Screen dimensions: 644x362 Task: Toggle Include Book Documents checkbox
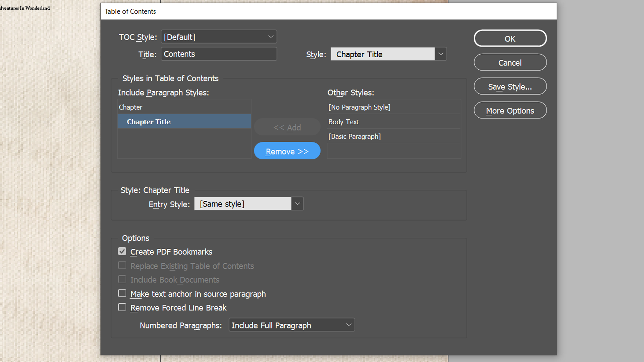pyautogui.click(x=122, y=279)
